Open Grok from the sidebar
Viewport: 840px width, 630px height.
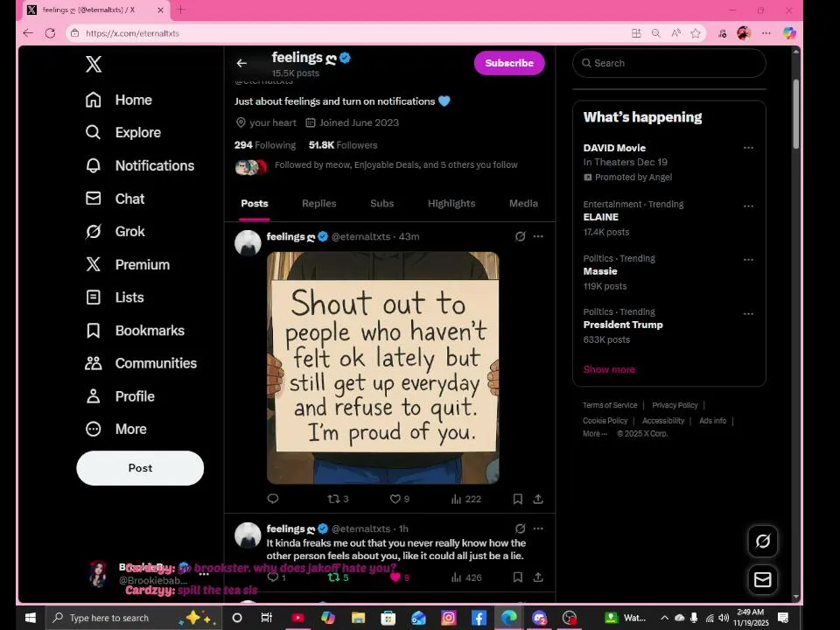(115, 231)
